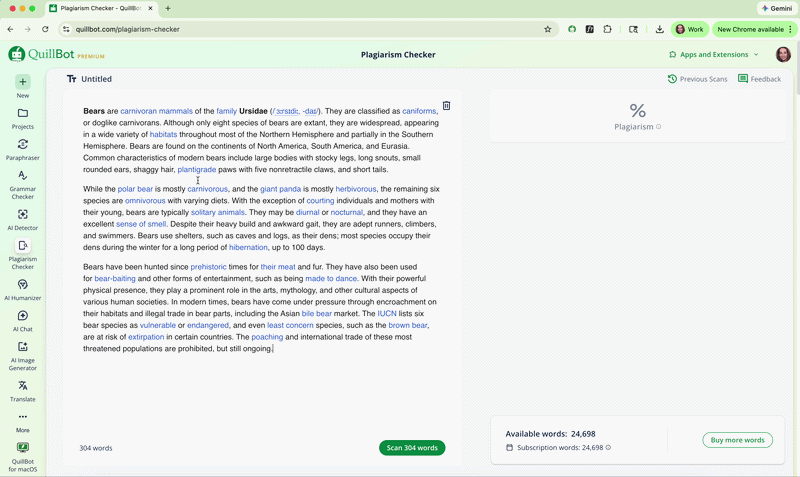
Task: Close the Plagiarism Checker tab
Action: (150, 8)
